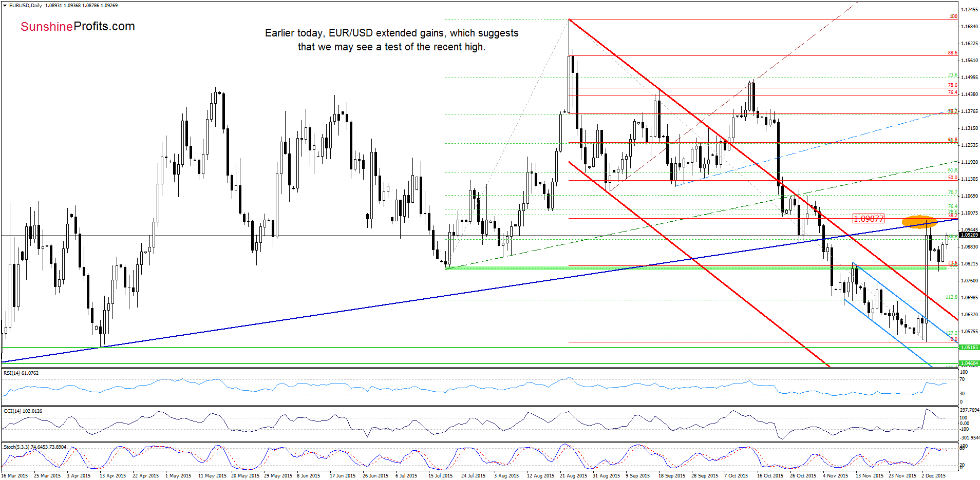Click the 1.11920 price axis value
The image size is (980, 480).
coord(969,162)
